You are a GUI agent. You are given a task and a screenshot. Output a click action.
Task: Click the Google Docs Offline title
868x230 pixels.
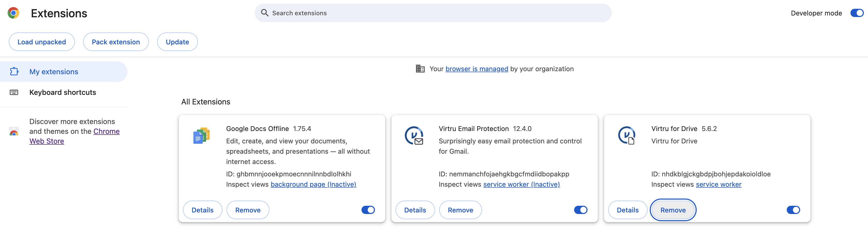(258, 129)
